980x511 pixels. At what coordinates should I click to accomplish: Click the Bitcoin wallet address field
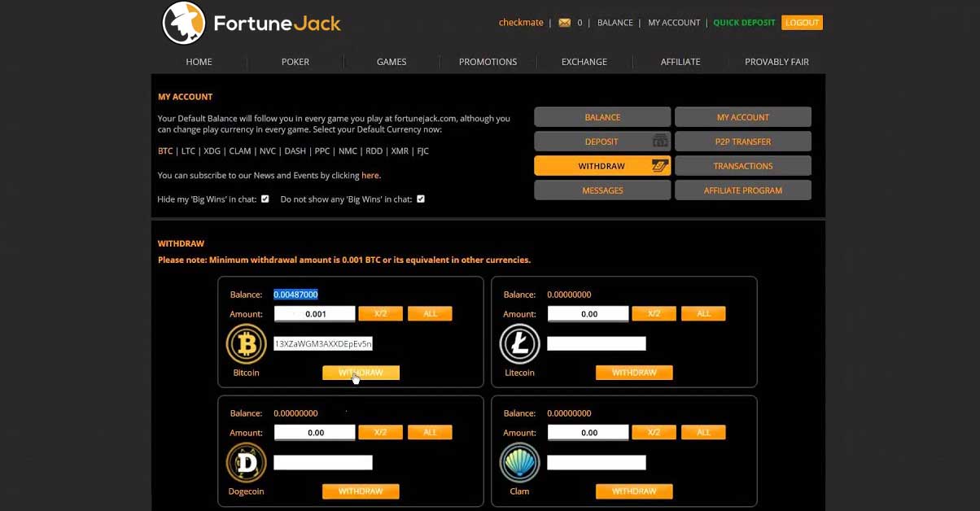(x=323, y=343)
